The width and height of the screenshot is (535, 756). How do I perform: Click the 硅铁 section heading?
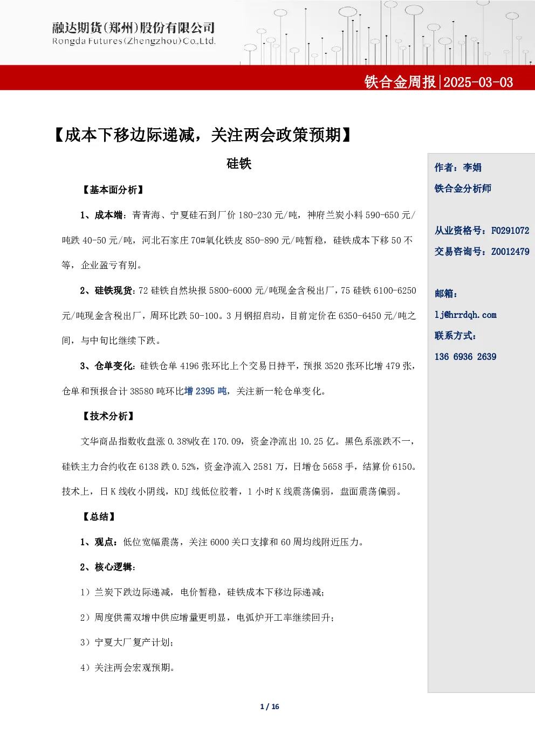click(x=239, y=164)
